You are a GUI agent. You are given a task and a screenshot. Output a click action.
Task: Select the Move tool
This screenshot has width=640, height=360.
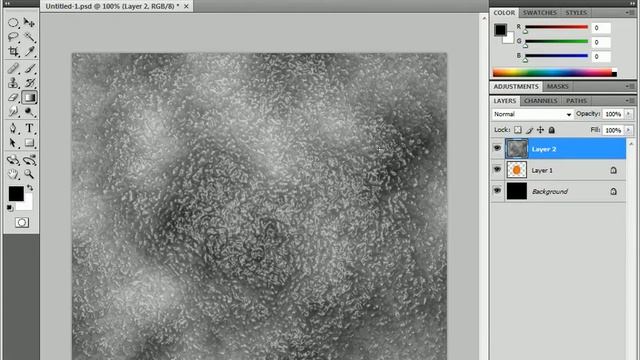click(29, 23)
